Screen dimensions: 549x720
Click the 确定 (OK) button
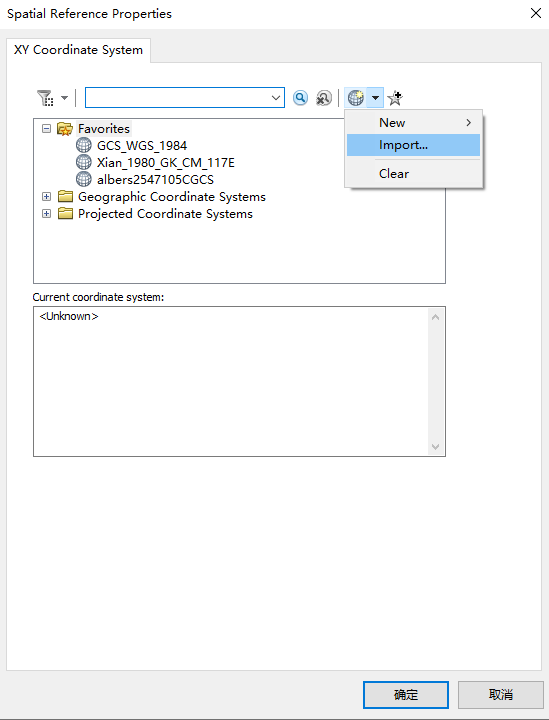pos(406,695)
